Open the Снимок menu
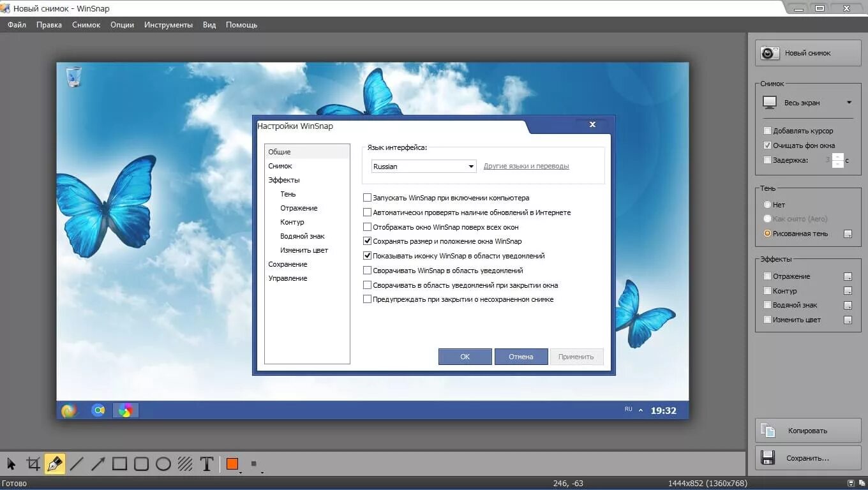 86,25
